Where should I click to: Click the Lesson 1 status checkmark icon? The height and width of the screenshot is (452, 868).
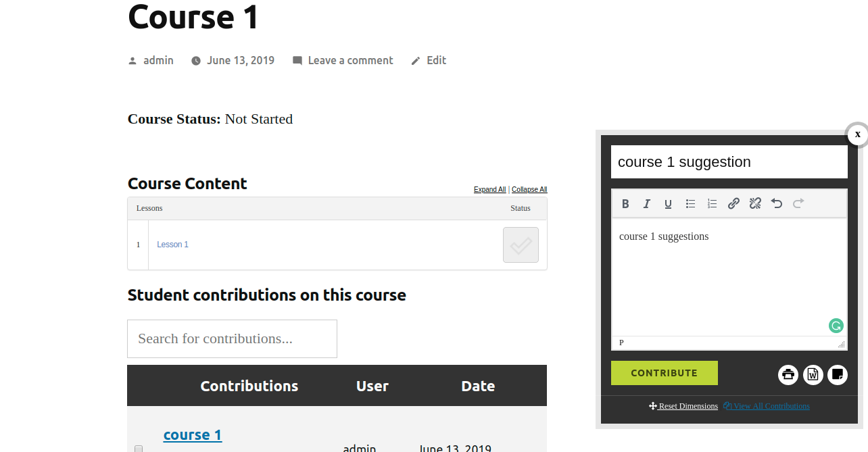tap(521, 245)
